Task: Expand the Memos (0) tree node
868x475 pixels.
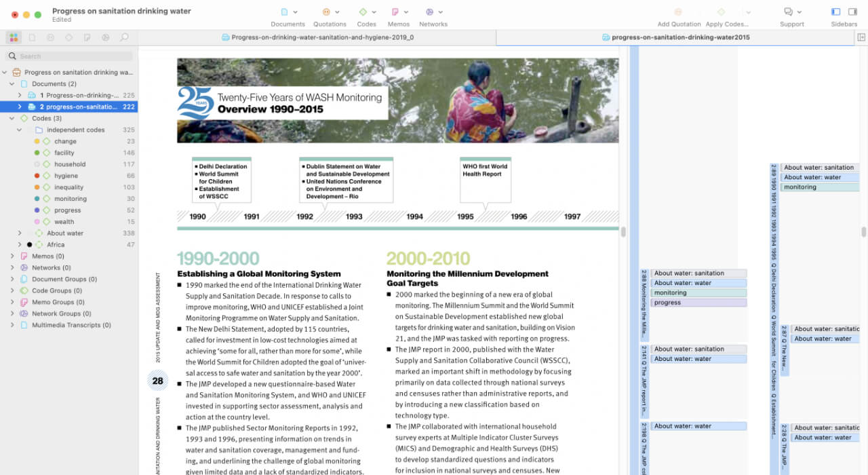Action: coord(12,256)
